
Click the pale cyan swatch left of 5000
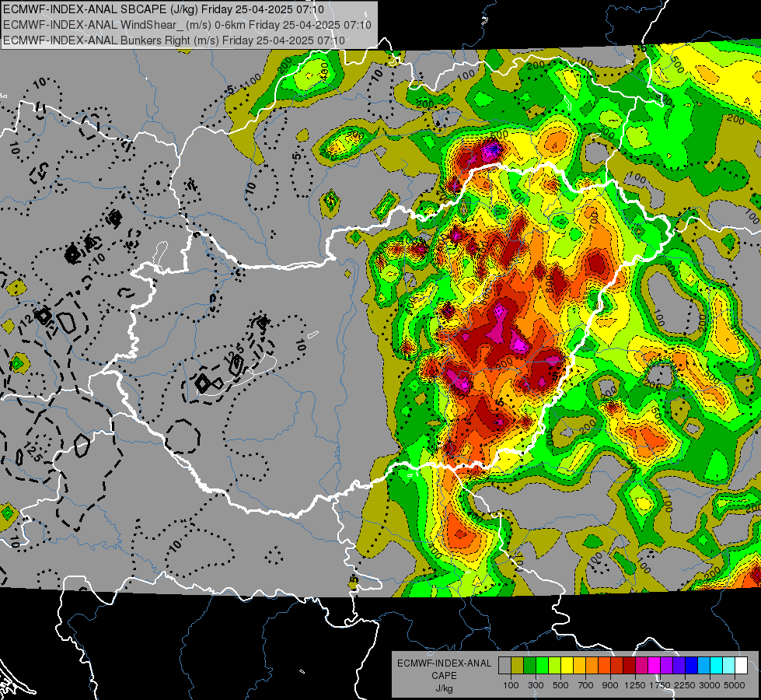click(x=729, y=665)
